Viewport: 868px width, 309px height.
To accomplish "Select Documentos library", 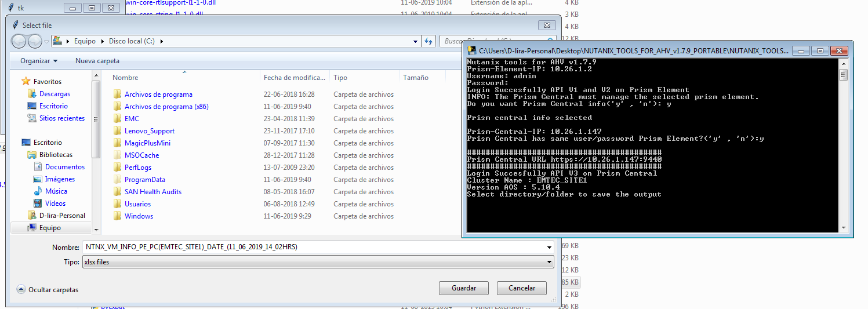I will pyautogui.click(x=65, y=167).
